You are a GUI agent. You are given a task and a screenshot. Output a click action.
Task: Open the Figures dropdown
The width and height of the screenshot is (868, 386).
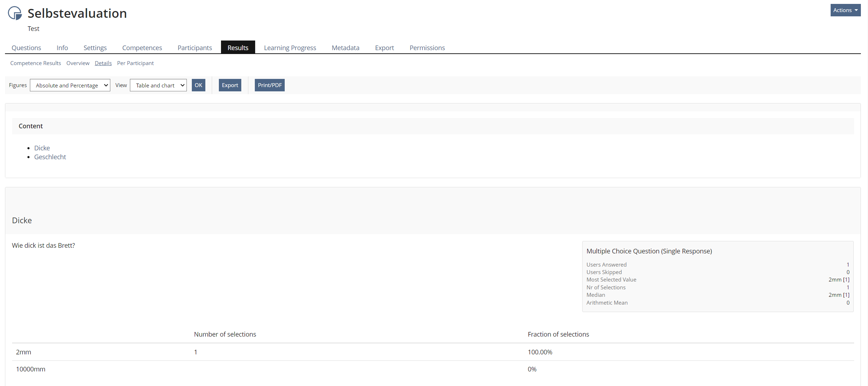[x=70, y=85]
